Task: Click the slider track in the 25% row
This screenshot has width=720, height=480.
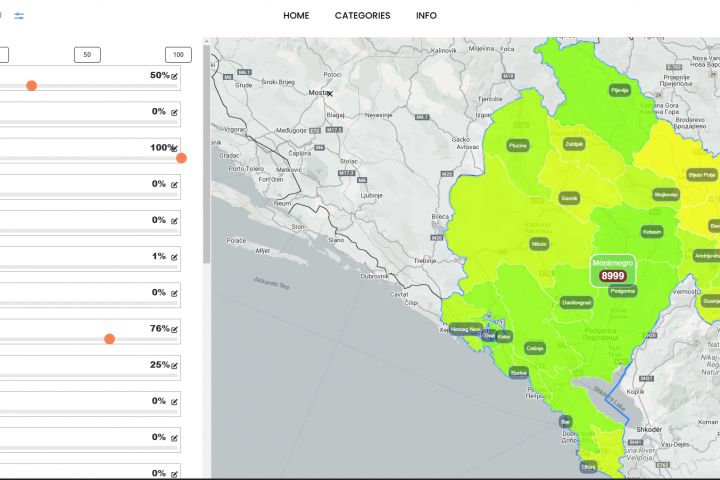Action: tap(89, 375)
